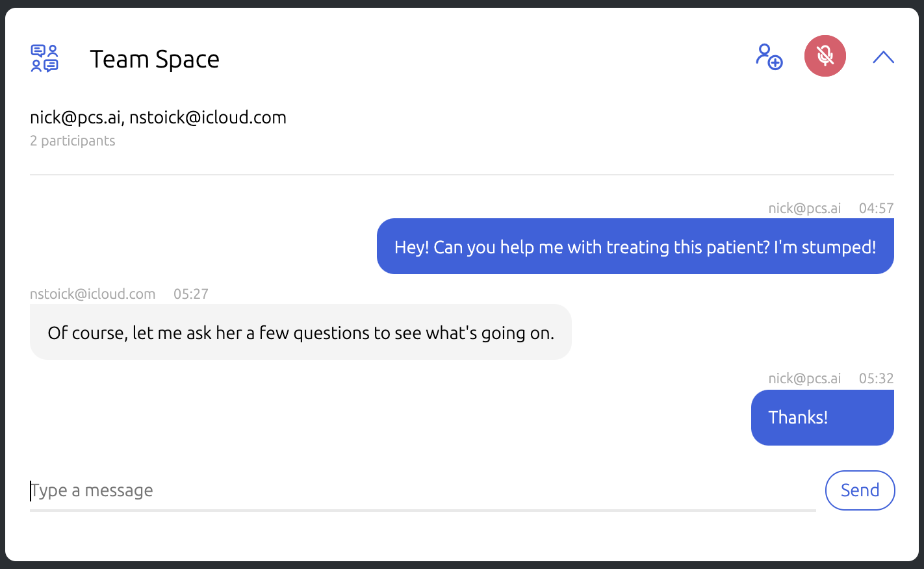
Task: Click the empty chat area beside Thanks! bubble
Action: click(390, 418)
